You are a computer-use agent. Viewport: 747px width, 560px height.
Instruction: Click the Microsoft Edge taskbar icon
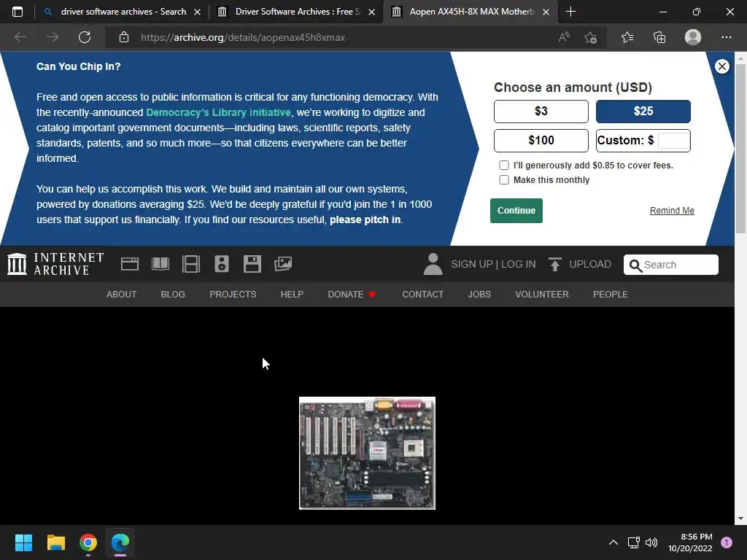point(120,542)
